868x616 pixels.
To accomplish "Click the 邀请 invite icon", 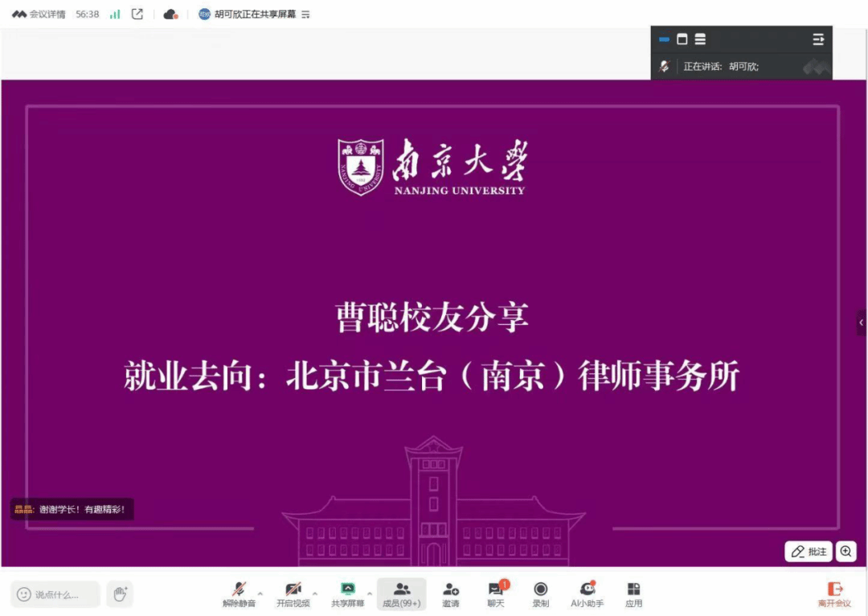I will (x=451, y=593).
